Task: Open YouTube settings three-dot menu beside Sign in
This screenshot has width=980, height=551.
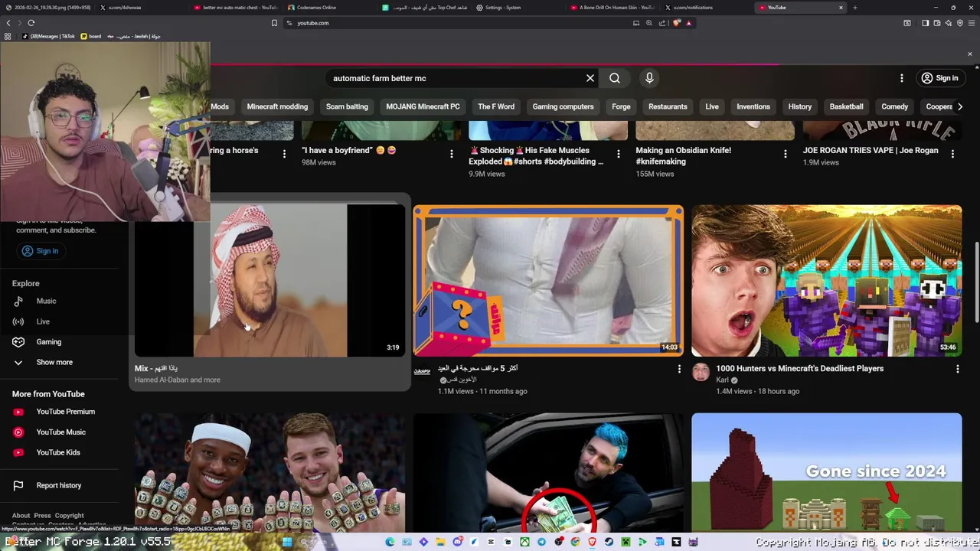Action: [902, 78]
